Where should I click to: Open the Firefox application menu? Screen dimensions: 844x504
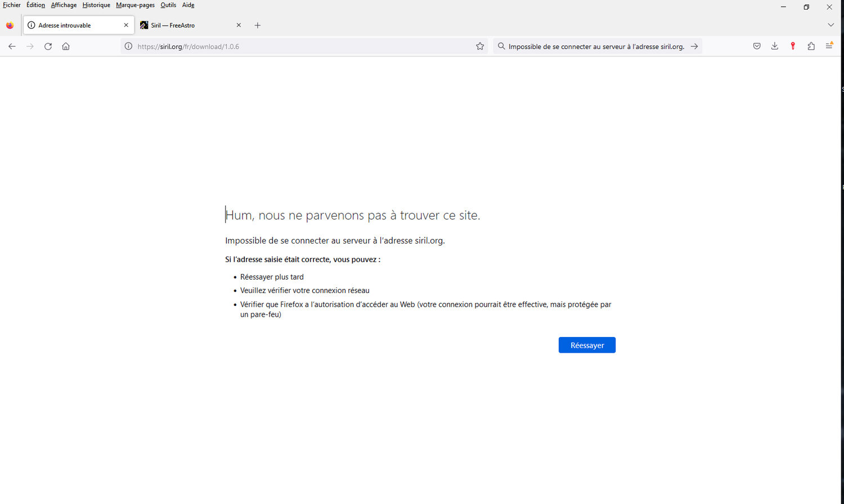(829, 46)
